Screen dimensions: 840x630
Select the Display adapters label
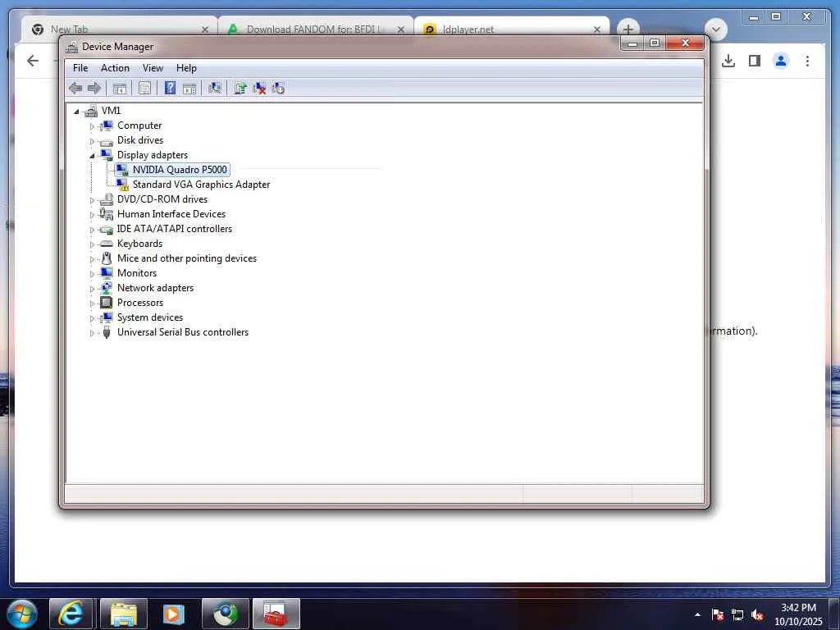[x=153, y=155]
